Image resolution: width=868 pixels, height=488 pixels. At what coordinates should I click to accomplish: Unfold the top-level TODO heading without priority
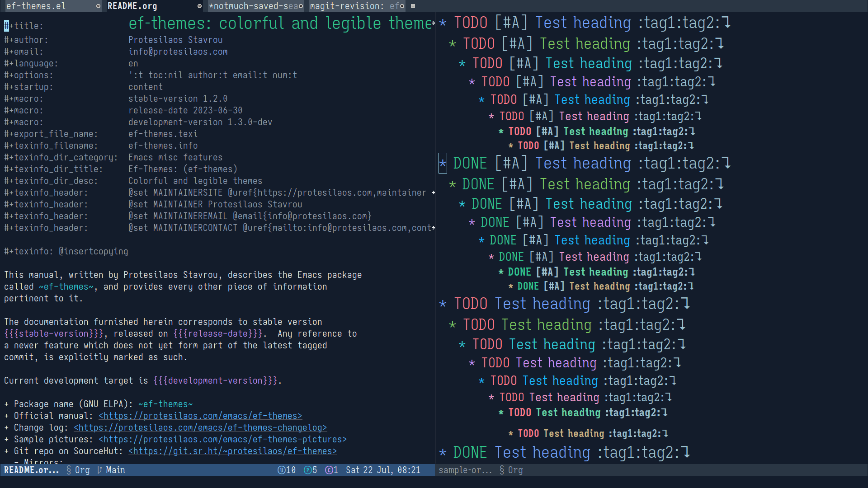686,304
